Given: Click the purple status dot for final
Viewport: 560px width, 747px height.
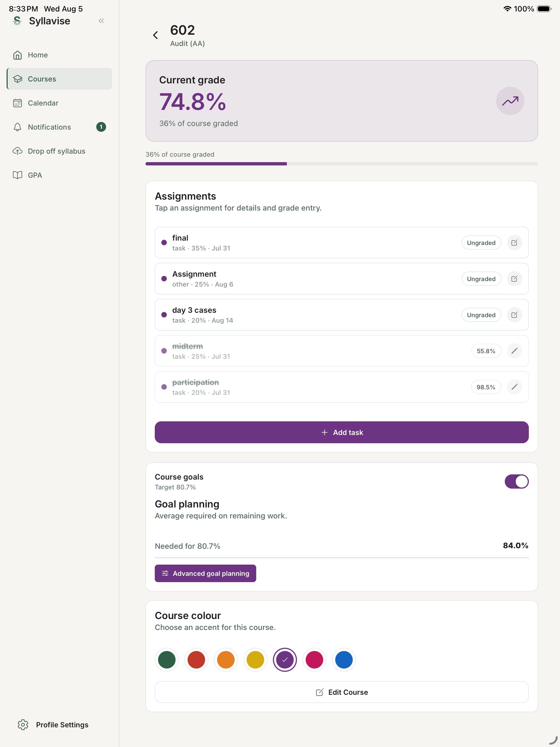Looking at the screenshot, I should point(164,243).
